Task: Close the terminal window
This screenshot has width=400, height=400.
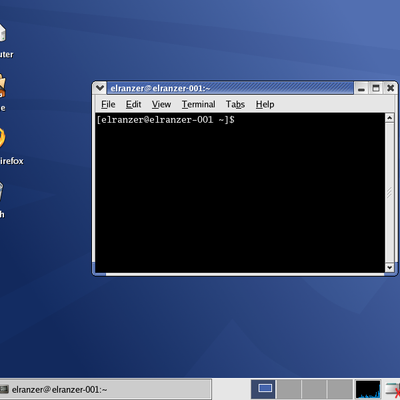Action: pos(390,88)
